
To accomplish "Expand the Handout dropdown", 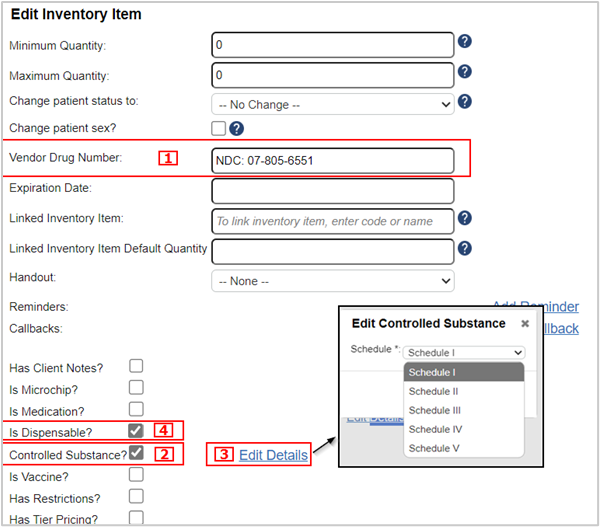I will coord(333,281).
